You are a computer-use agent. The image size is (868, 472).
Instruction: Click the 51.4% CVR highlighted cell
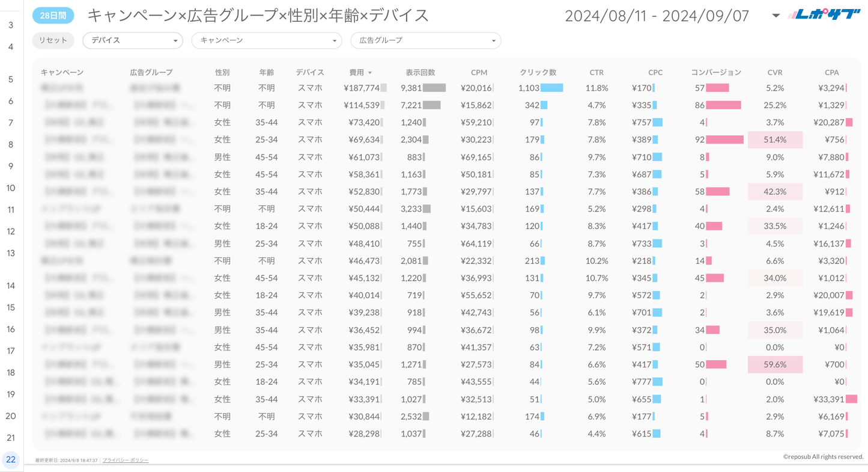pos(775,139)
